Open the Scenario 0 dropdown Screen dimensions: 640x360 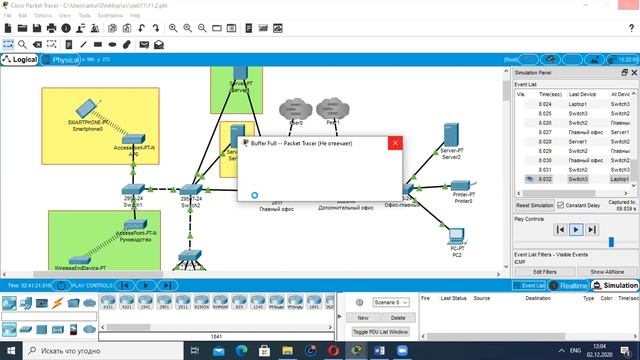coord(391,302)
